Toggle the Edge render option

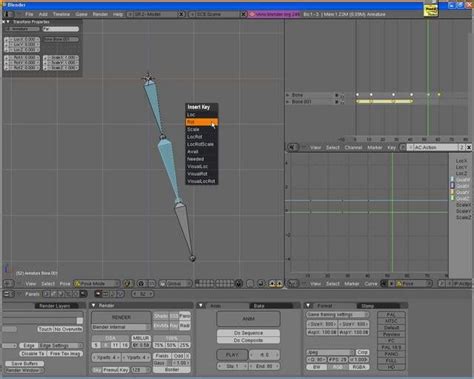tap(29, 345)
